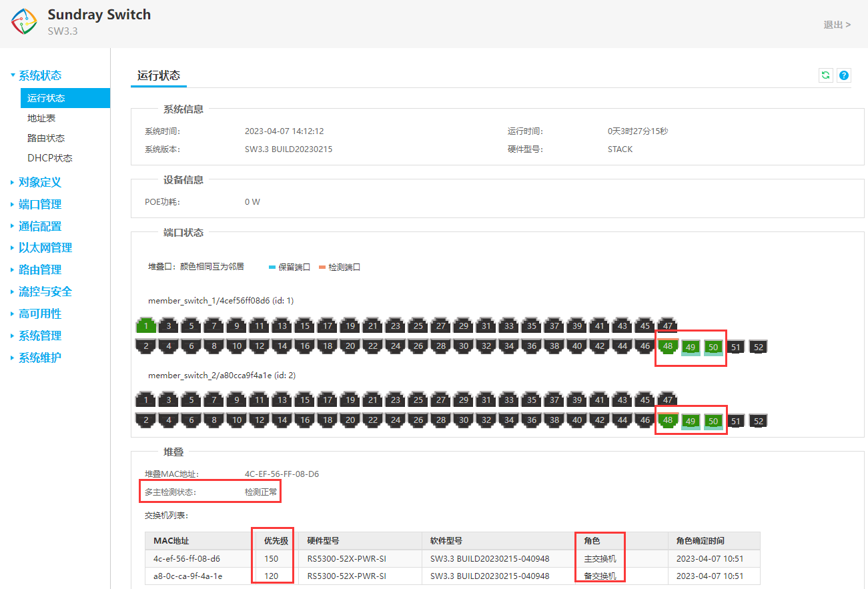This screenshot has height=589, width=868.
Task: Open 运行状态 in the sidebar
Action: point(65,98)
